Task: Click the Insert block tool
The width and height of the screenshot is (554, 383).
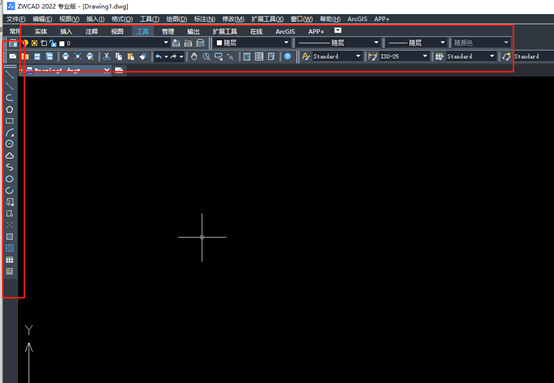Action: (10, 202)
